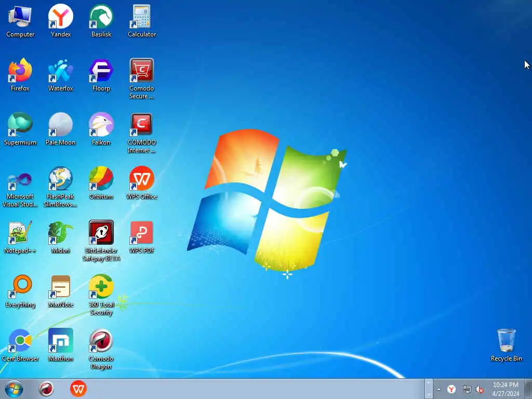Launch Comodo Dragon from the taskbar
532x399 pixels.
coord(46,389)
